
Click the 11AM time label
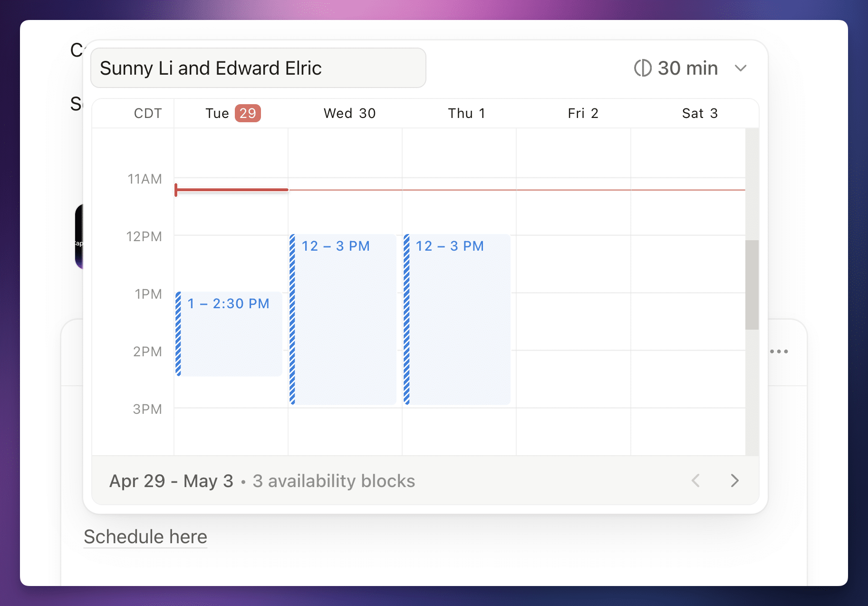(x=145, y=179)
